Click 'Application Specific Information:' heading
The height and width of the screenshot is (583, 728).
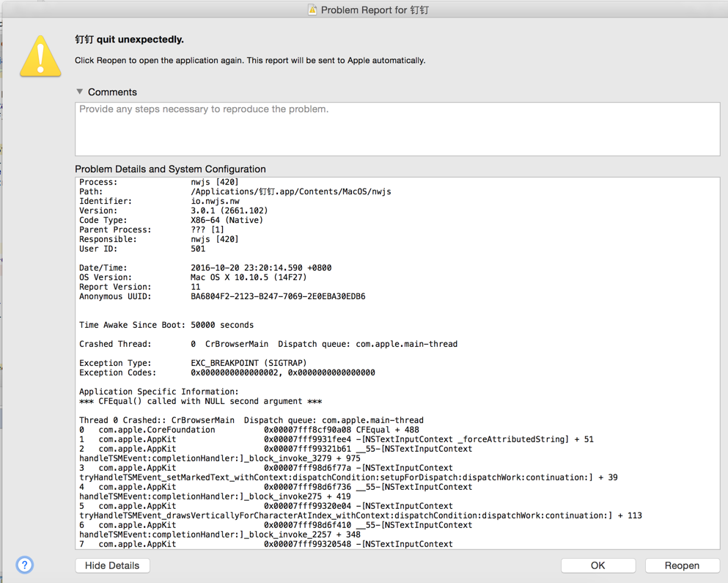159,392
